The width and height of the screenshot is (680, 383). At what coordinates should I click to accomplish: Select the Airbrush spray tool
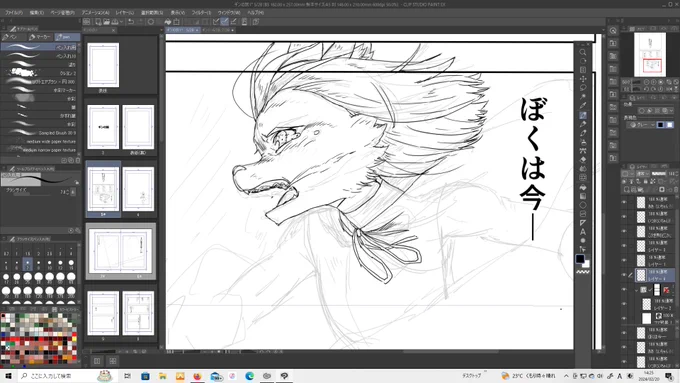[582, 142]
